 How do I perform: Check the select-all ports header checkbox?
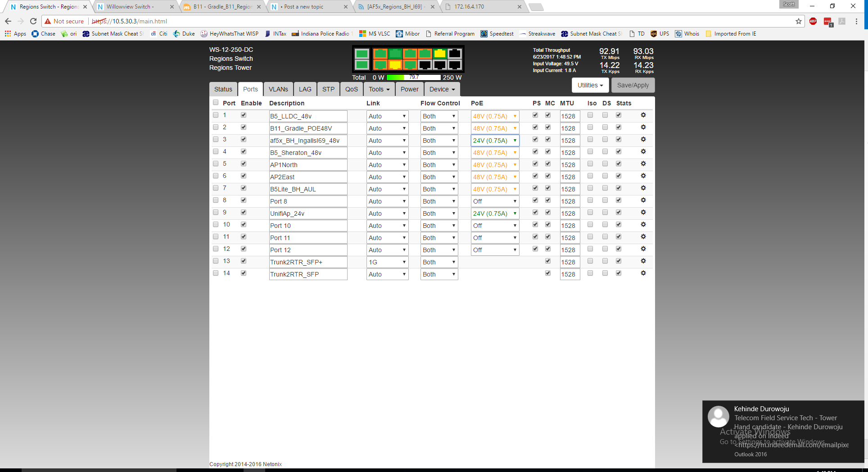click(216, 103)
